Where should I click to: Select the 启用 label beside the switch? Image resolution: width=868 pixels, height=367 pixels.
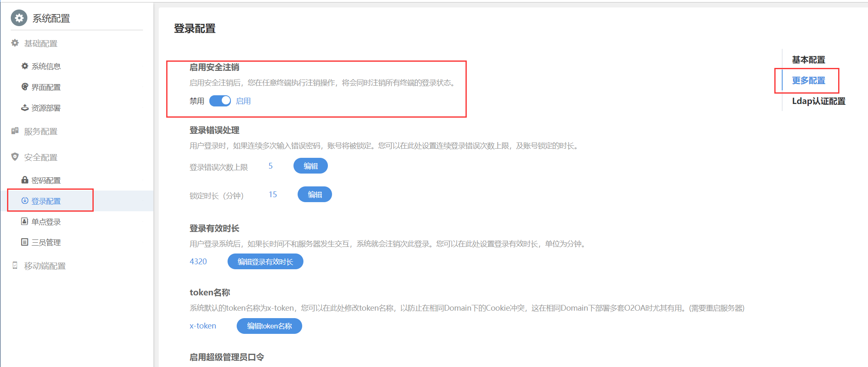click(243, 101)
